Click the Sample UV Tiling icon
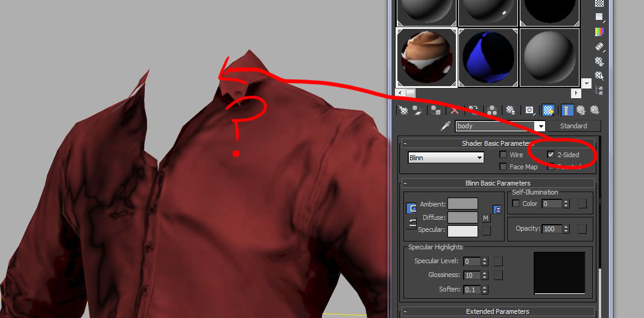644x318 pixels. tap(599, 17)
